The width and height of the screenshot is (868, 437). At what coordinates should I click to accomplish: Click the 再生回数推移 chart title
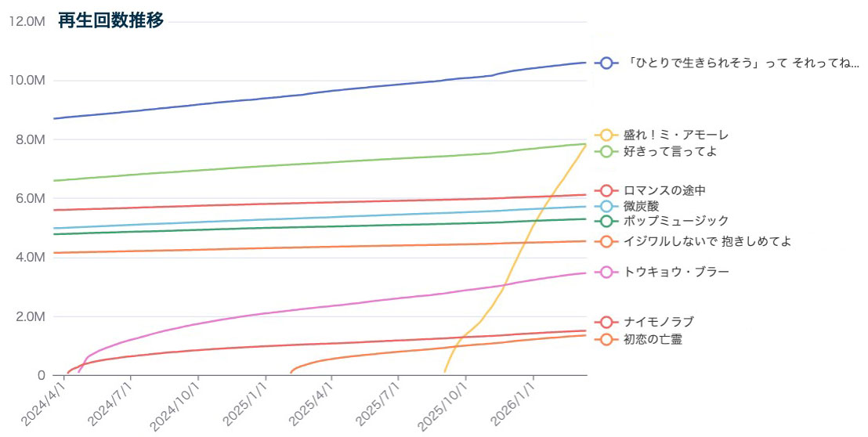pos(110,21)
